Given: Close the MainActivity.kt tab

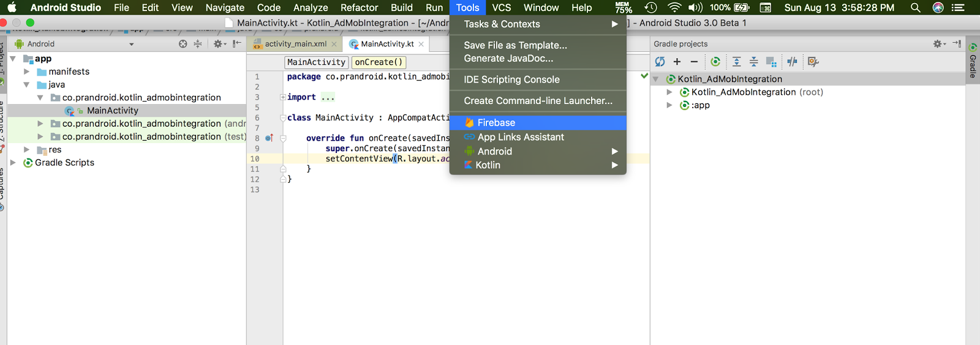Looking at the screenshot, I should point(421,44).
